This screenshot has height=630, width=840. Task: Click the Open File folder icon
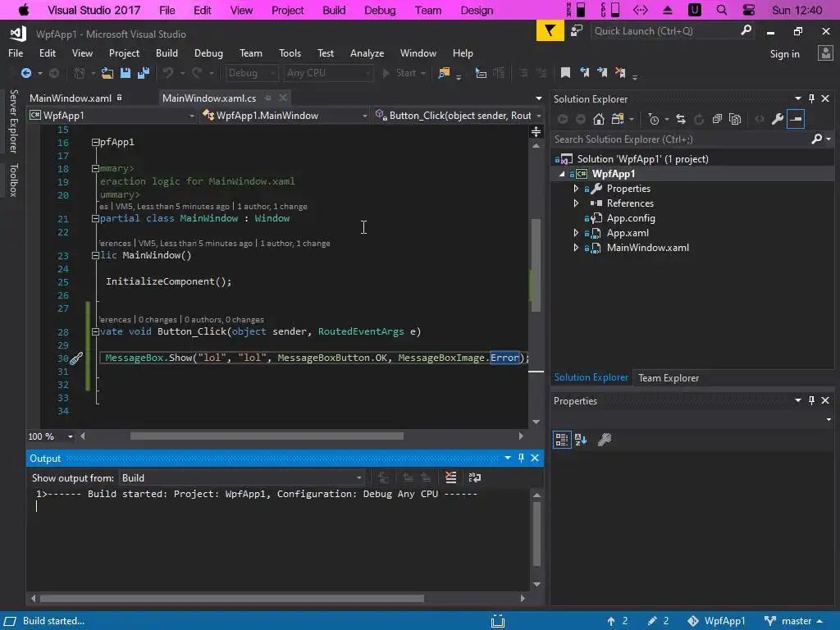[x=107, y=73]
